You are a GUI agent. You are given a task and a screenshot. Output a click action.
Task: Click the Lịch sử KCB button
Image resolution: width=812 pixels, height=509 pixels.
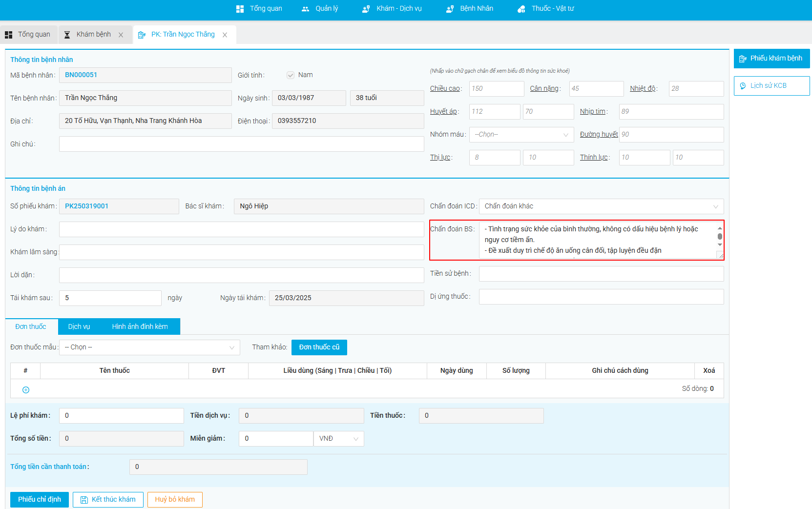click(771, 86)
